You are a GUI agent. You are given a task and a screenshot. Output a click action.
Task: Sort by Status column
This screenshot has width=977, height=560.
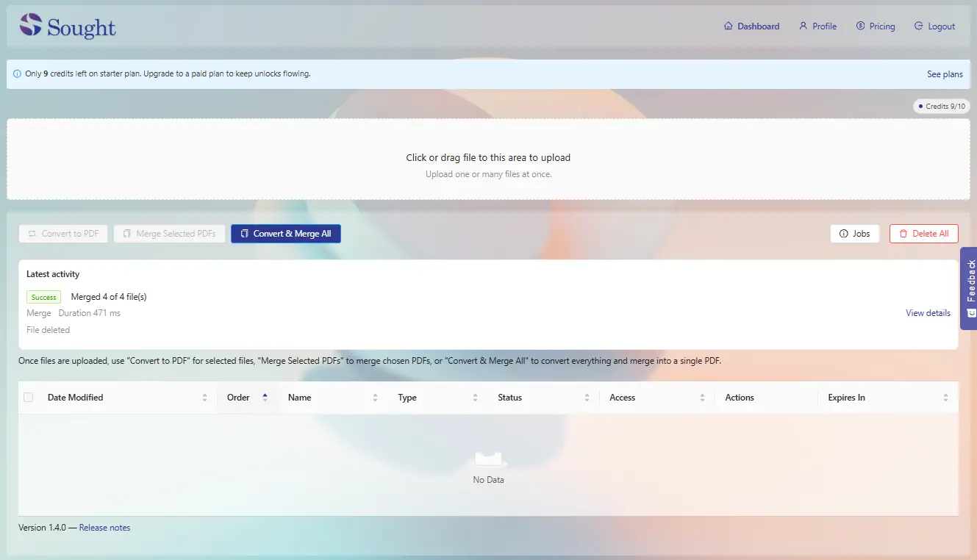[x=544, y=398]
